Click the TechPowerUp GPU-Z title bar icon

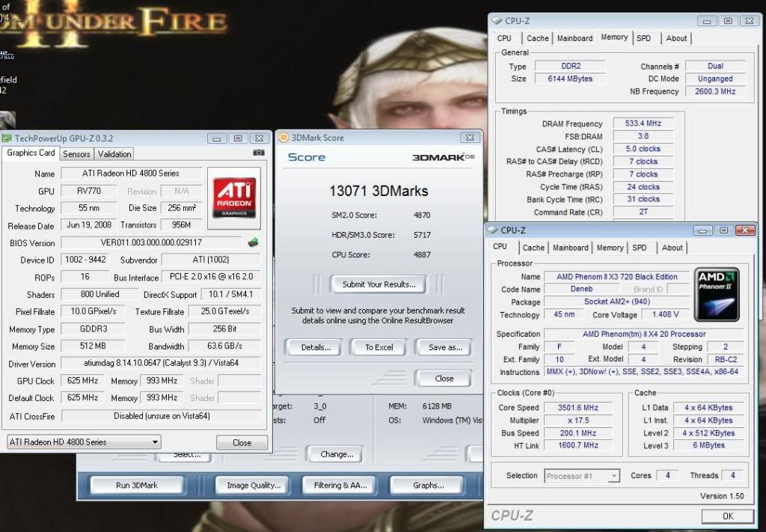click(7, 138)
